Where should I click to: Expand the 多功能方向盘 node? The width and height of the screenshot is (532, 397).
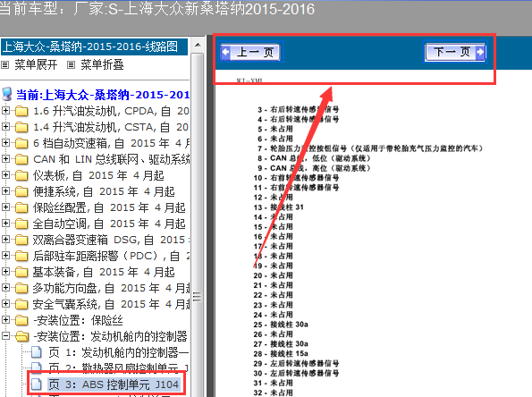coord(5,287)
